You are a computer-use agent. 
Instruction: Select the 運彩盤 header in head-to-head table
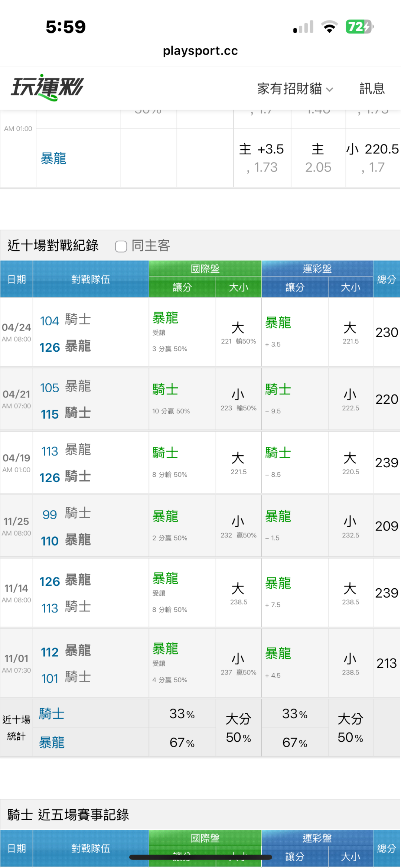(317, 269)
